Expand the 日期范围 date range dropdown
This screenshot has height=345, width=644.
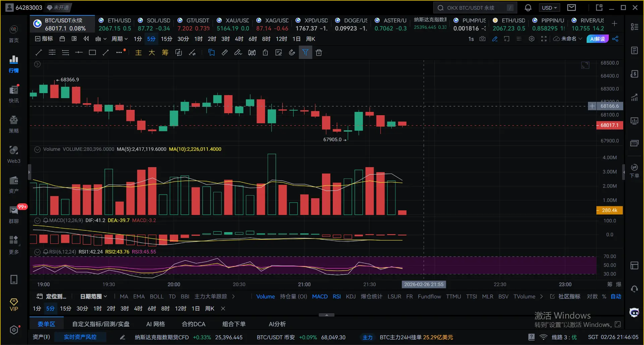click(x=94, y=296)
